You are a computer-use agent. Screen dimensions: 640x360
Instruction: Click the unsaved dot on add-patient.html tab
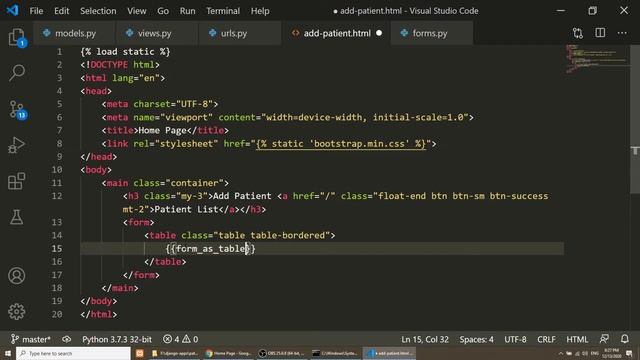(x=379, y=33)
